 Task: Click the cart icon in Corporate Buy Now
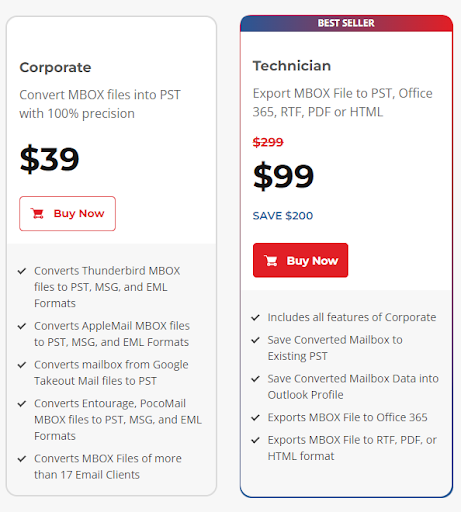click(x=37, y=213)
